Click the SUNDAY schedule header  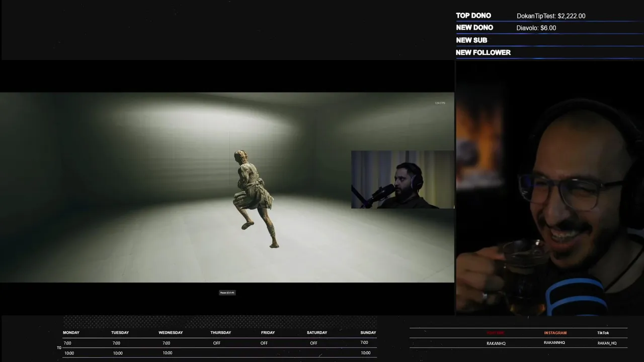pyautogui.click(x=368, y=333)
